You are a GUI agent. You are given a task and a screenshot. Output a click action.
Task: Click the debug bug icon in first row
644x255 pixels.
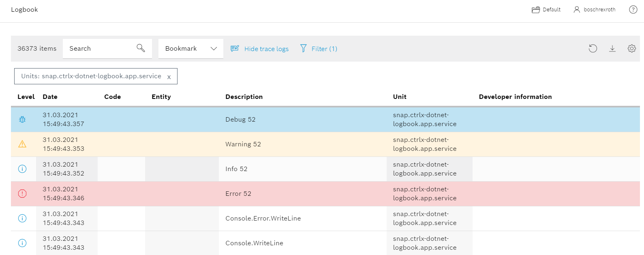click(22, 120)
